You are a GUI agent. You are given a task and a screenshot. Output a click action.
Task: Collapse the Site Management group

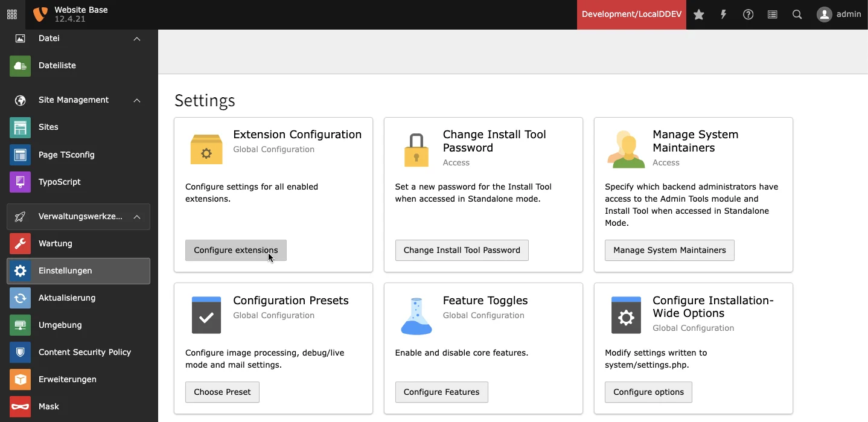137,100
